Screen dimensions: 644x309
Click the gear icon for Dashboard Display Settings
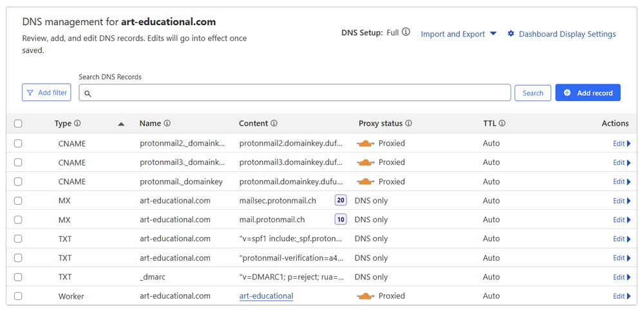[x=511, y=34]
